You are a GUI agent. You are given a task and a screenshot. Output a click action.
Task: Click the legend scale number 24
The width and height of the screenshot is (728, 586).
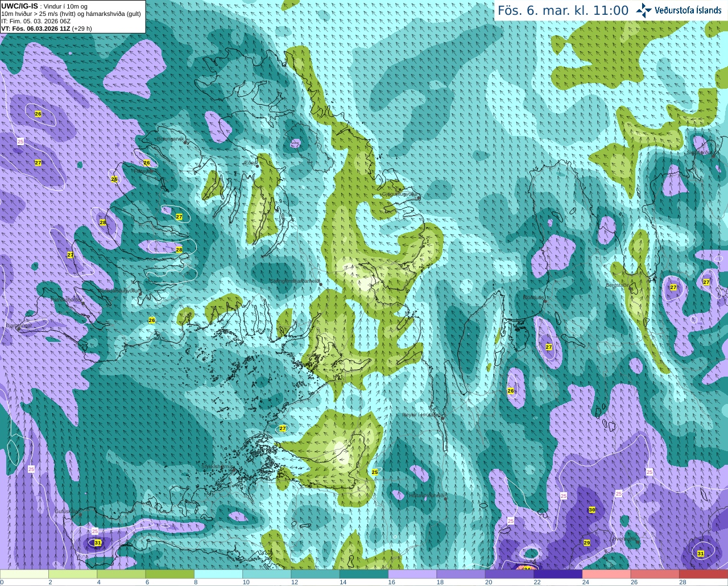(585, 582)
